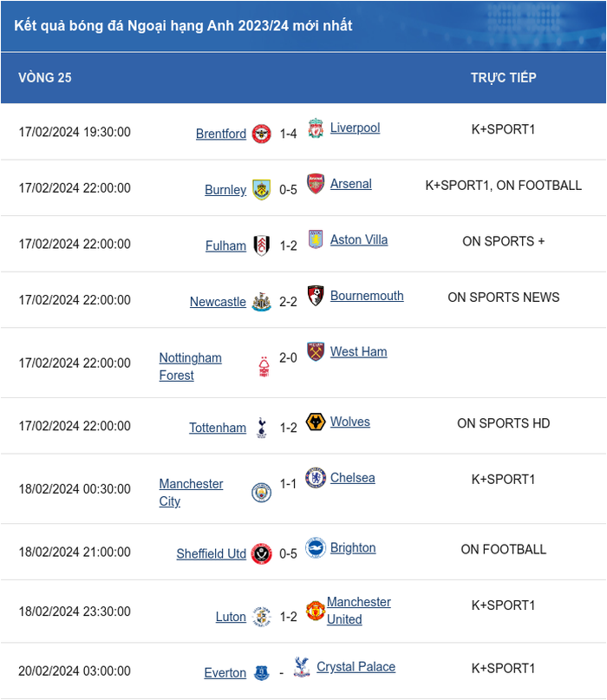Follow the Fulham team link
The height and width of the screenshot is (700, 607).
click(x=225, y=245)
